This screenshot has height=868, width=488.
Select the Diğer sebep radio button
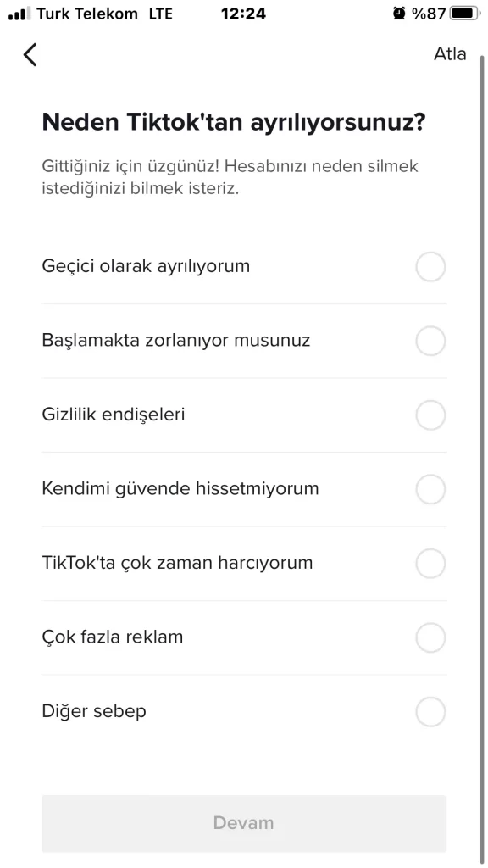[430, 712]
